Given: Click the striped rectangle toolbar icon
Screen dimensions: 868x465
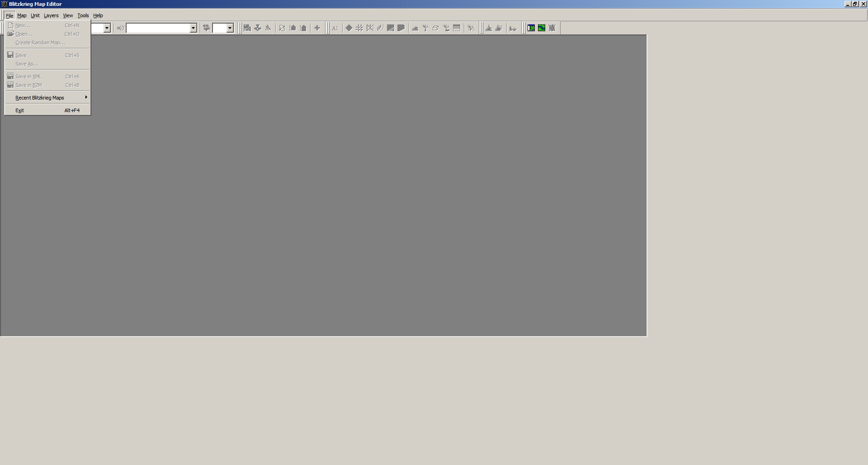Looking at the screenshot, I should point(457,28).
